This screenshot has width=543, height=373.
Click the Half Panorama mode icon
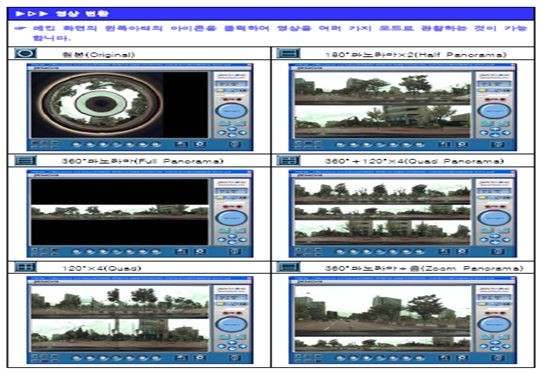tap(288, 54)
